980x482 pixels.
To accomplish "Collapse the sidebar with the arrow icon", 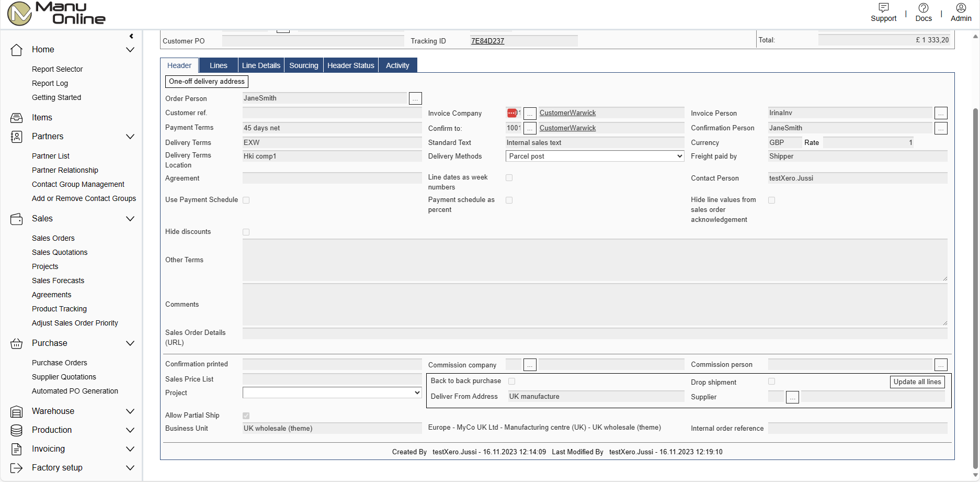I will point(131,36).
